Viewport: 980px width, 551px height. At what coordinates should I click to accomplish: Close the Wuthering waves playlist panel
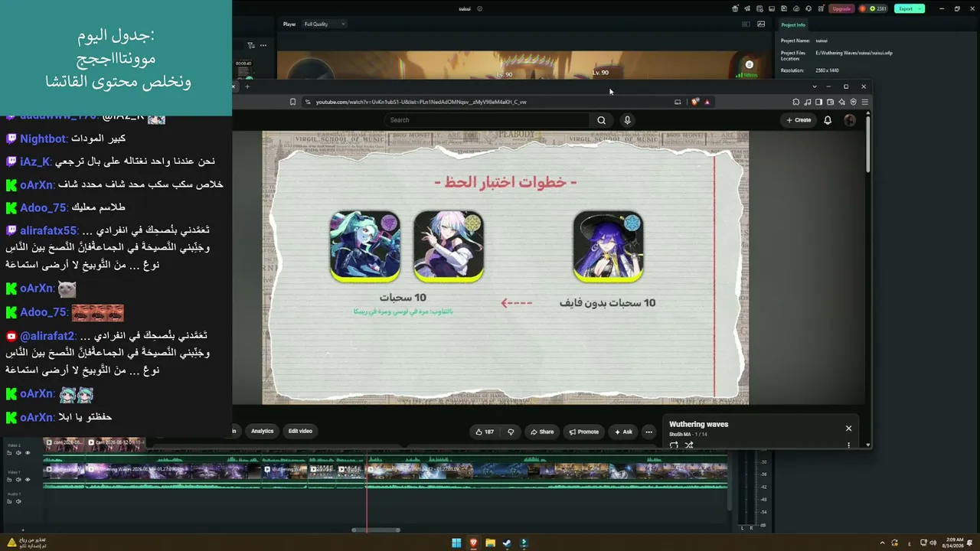(x=848, y=429)
